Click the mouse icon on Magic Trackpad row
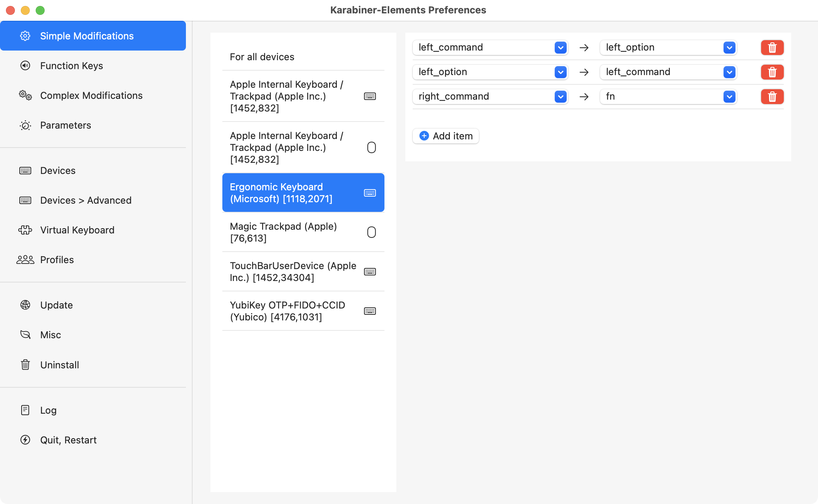This screenshot has width=818, height=504. click(x=371, y=232)
